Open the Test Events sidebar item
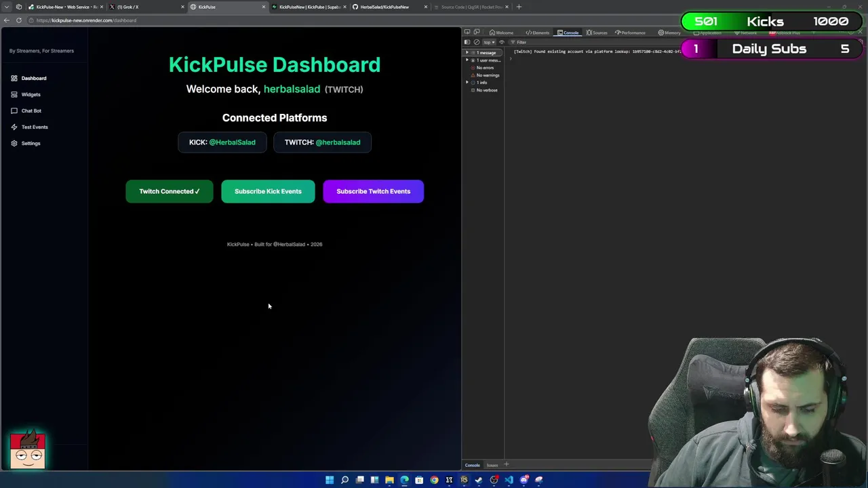Screen dimensions: 868x488 29,127
